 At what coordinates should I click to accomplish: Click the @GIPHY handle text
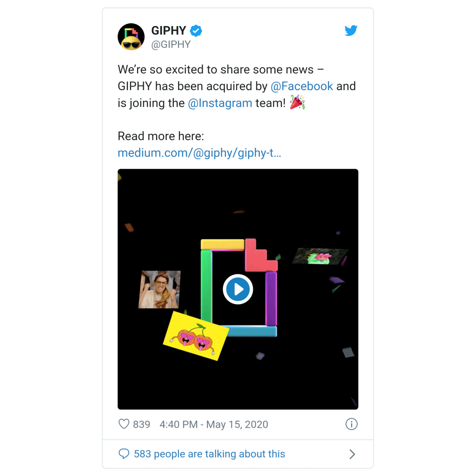(171, 45)
